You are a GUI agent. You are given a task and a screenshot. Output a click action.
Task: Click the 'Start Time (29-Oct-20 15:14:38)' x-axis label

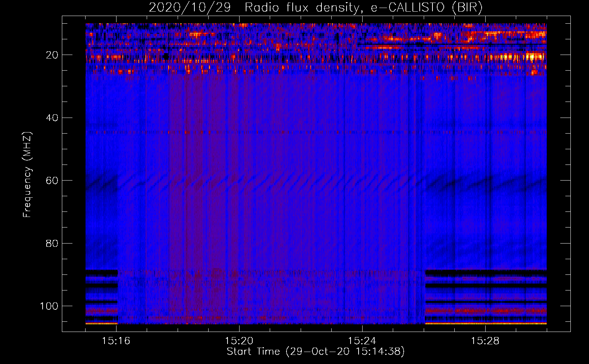click(316, 352)
